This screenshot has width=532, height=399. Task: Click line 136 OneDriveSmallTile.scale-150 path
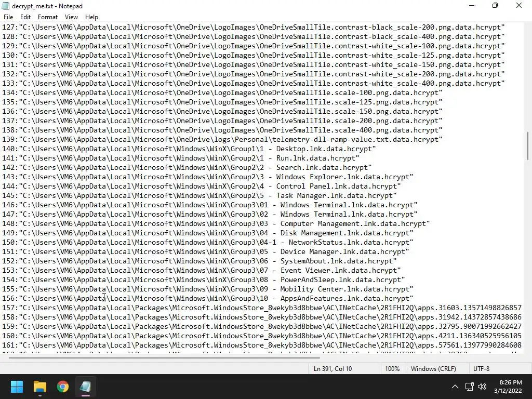coord(222,111)
